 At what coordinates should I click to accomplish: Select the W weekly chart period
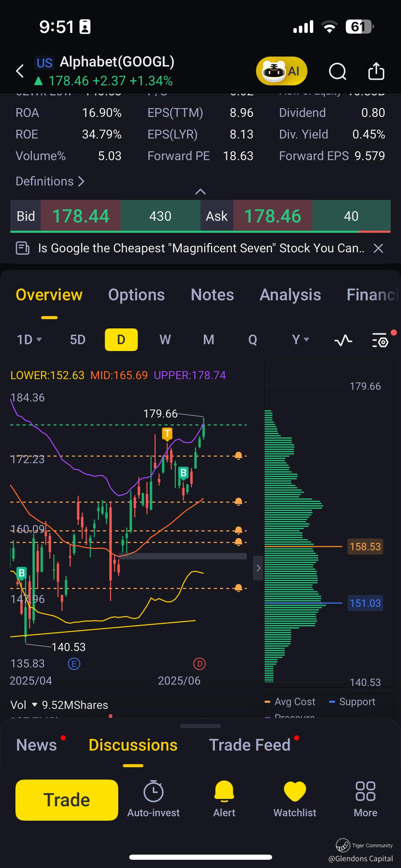165,340
